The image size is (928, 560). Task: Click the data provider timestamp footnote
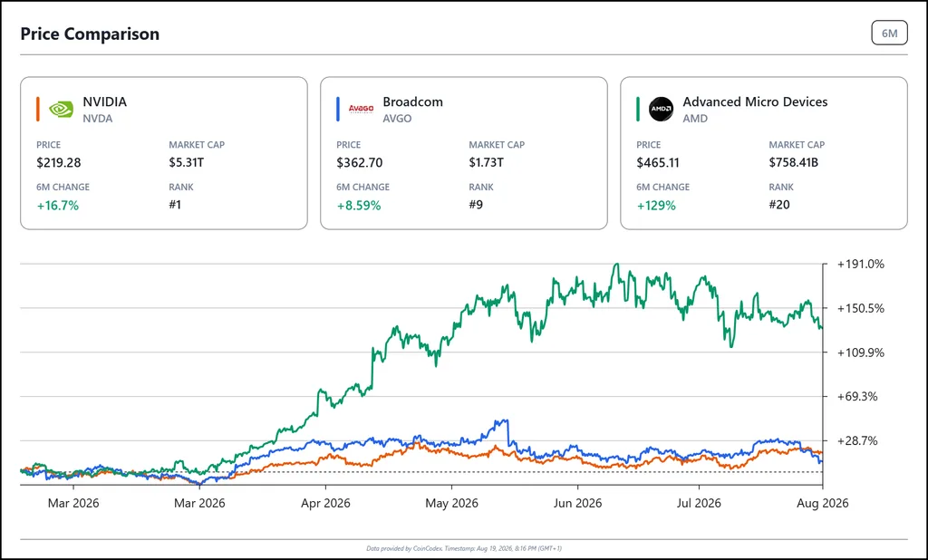[464, 548]
